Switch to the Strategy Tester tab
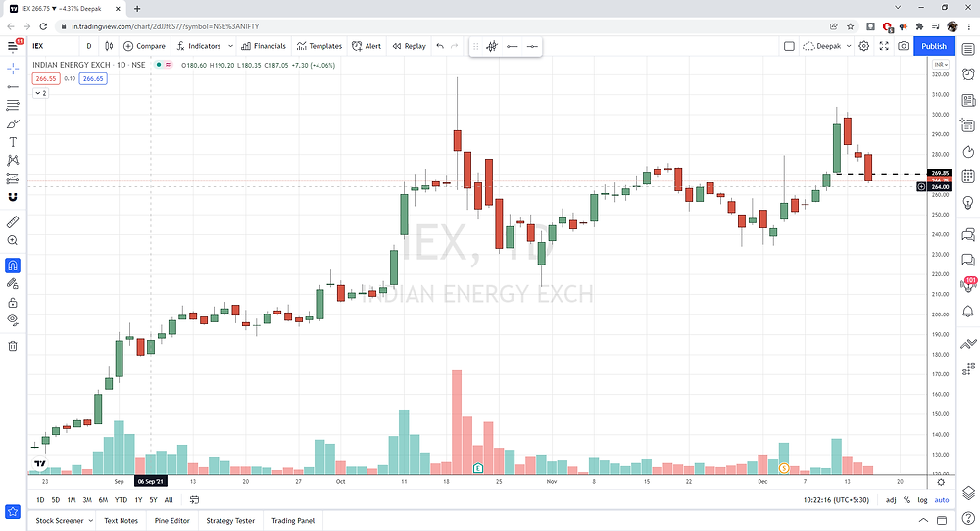This screenshot has width=980, height=531. 230,520
